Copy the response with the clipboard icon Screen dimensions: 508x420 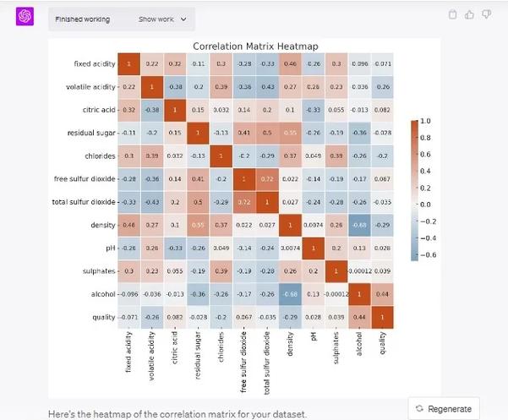[x=452, y=14]
